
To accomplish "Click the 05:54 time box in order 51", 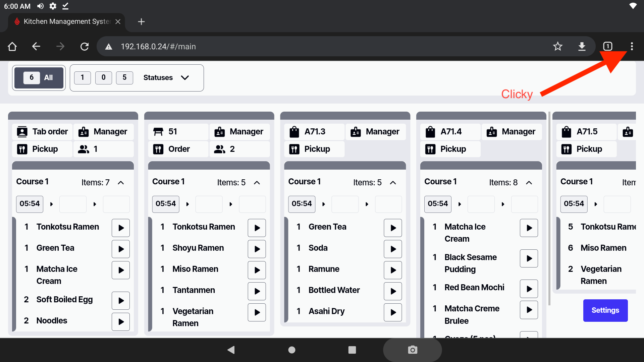I will coord(166,204).
